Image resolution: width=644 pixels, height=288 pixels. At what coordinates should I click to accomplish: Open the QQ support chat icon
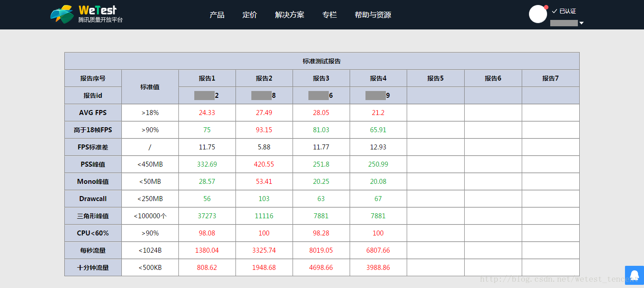(x=634, y=275)
